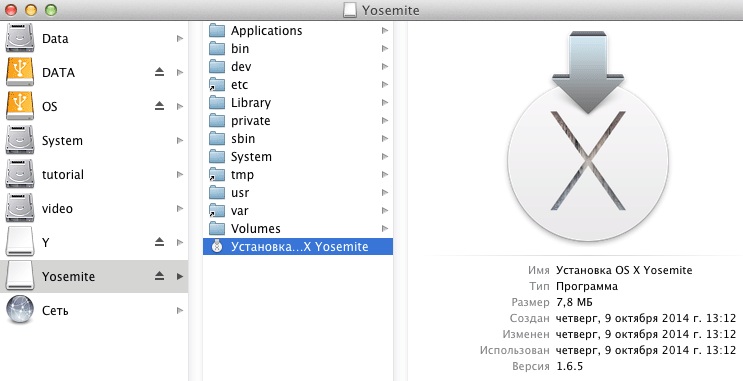This screenshot has height=381, width=743.
Task: Click the Использован date value
Action: pyautogui.click(x=646, y=351)
